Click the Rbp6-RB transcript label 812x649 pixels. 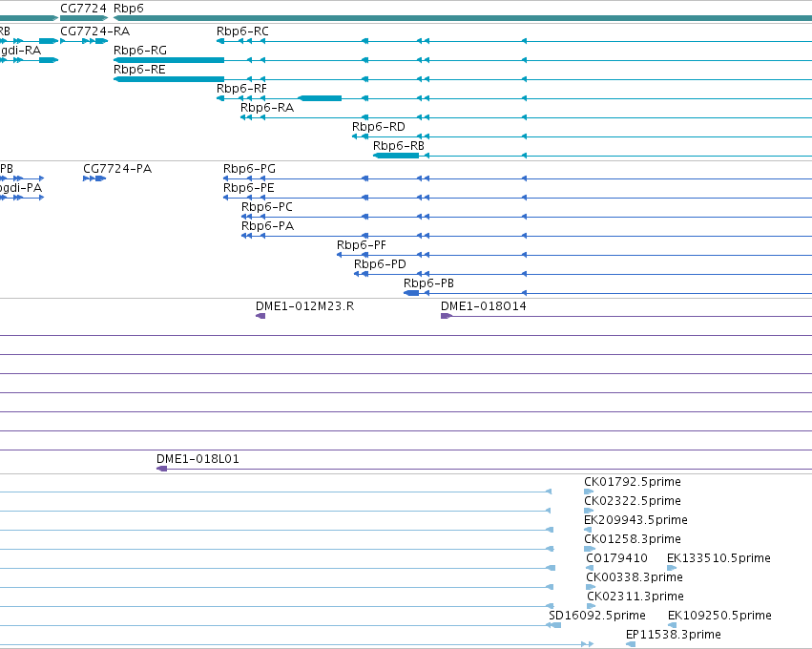(x=398, y=146)
